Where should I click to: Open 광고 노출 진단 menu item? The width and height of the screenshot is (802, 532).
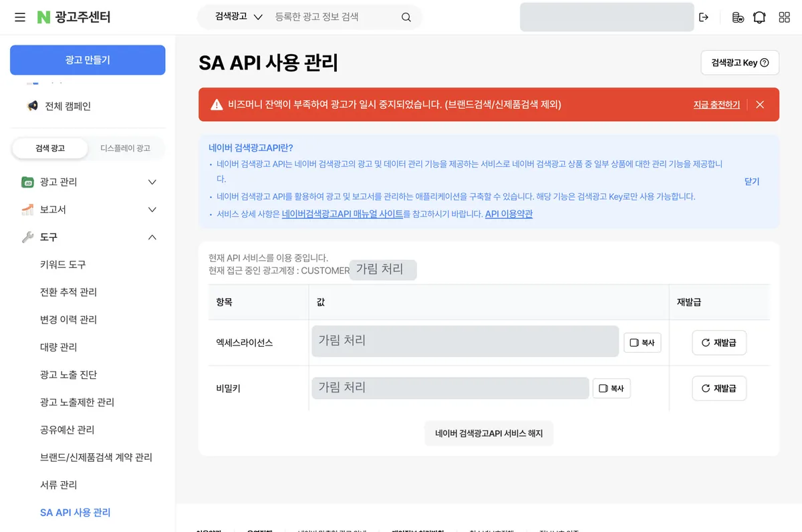tap(68, 375)
